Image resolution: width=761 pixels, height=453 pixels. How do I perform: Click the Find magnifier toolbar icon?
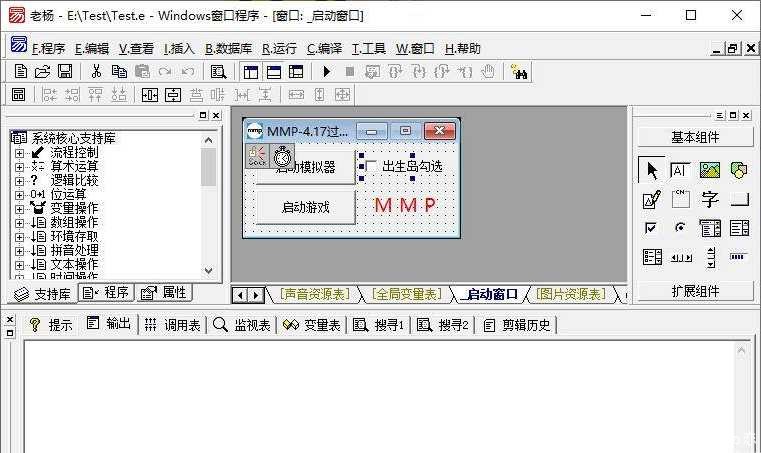pyautogui.click(x=218, y=72)
